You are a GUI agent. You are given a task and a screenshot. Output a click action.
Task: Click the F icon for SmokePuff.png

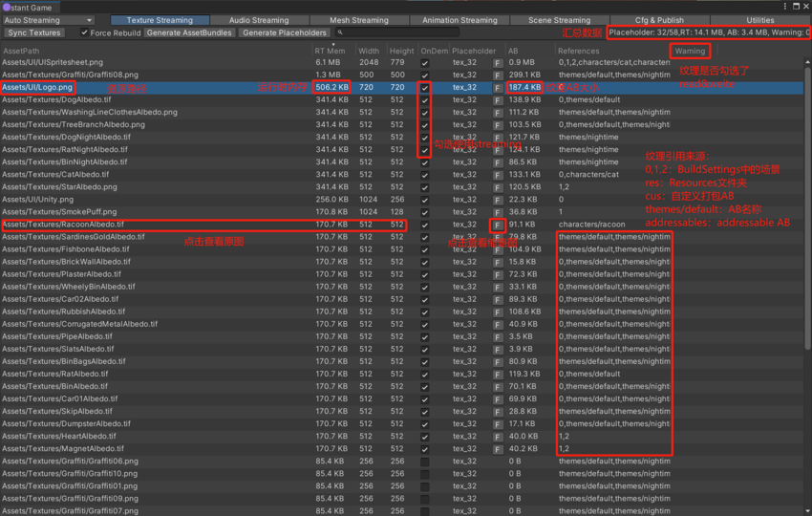pyautogui.click(x=498, y=212)
